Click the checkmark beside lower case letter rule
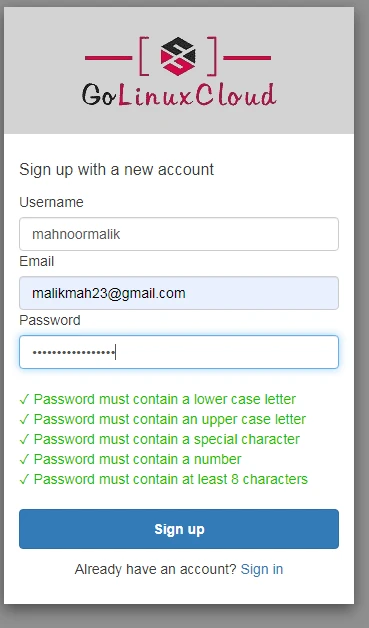The image size is (369, 628). tap(24, 399)
